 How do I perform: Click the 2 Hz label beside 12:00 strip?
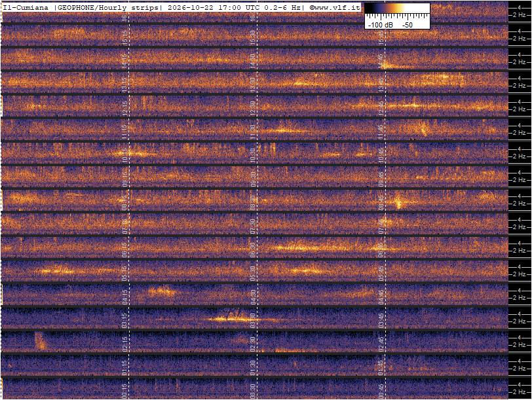520,109
